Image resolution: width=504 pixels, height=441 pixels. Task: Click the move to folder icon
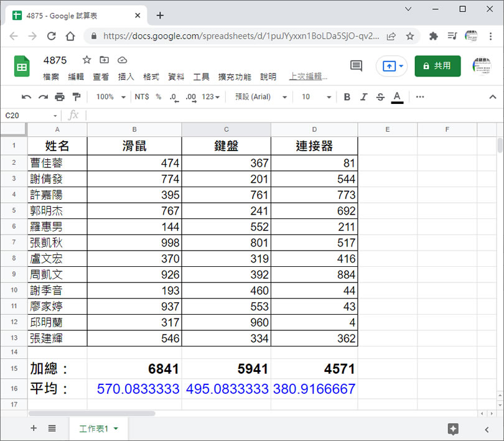click(x=104, y=60)
